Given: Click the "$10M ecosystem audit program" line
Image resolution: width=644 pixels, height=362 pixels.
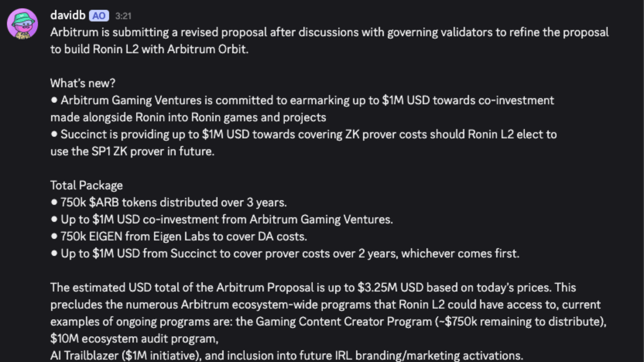Looking at the screenshot, I should [134, 339].
